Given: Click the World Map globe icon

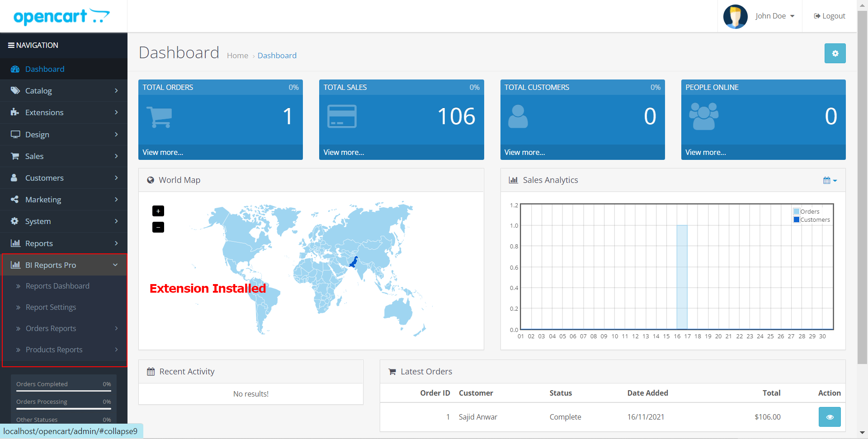Looking at the screenshot, I should tap(151, 180).
